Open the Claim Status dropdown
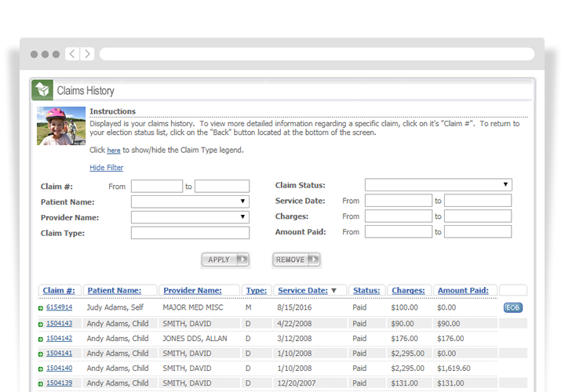This screenshot has width=565, height=392. coord(438,185)
